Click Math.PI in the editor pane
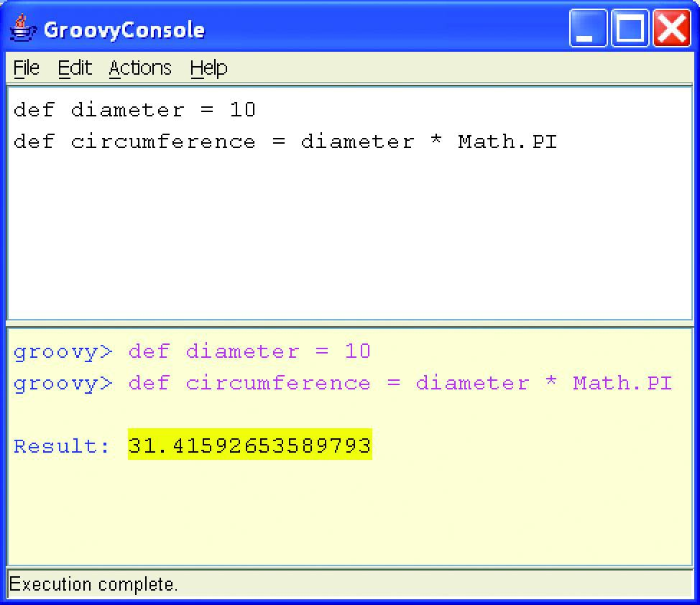Image resolution: width=700 pixels, height=605 pixels. click(507, 142)
